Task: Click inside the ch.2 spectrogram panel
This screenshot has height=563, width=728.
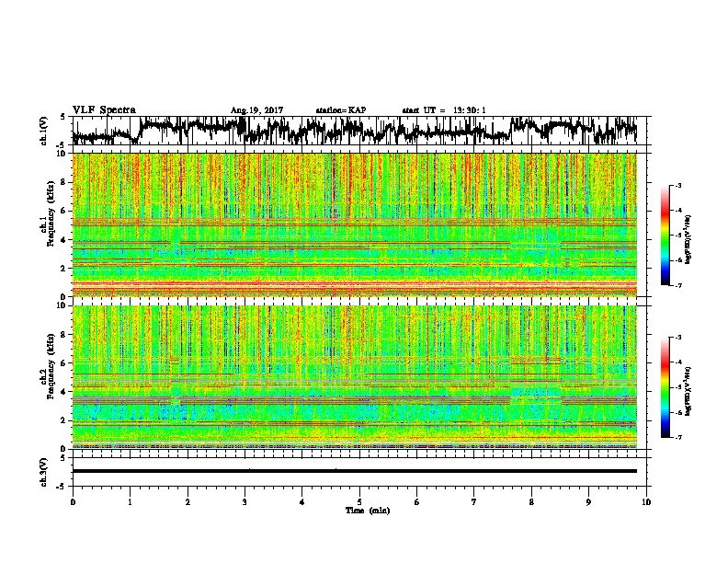Action: coord(354,377)
